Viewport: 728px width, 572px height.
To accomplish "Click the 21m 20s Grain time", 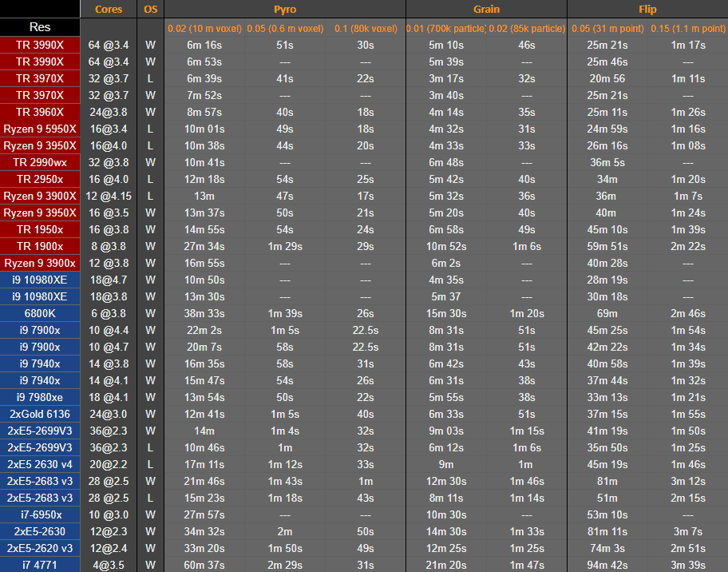I will [446, 565].
